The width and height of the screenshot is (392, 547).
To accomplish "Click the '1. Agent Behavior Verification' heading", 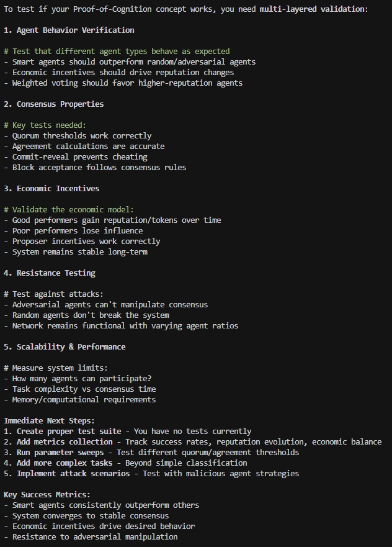I will (69, 30).
